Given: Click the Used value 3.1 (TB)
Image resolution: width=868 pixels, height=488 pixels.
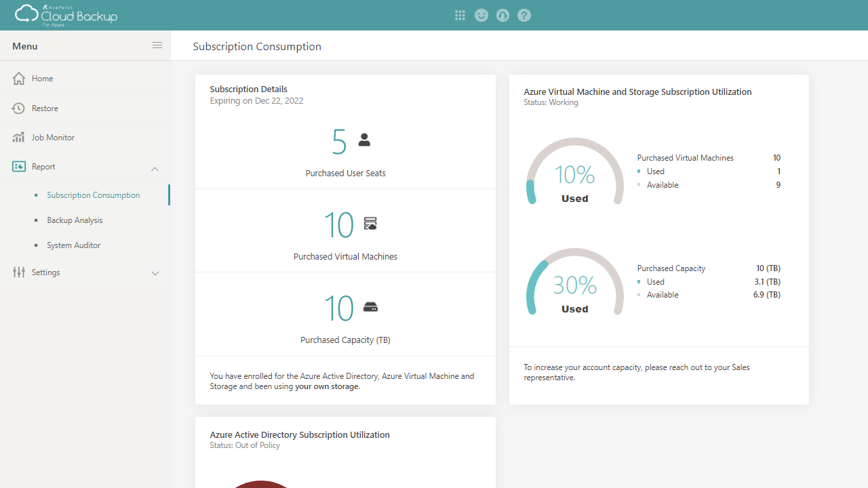Looking at the screenshot, I should (x=767, y=282).
